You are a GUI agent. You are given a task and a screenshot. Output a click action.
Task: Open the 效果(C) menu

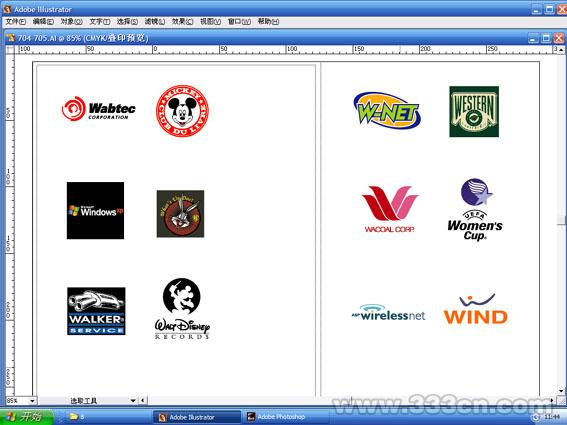[x=182, y=22]
